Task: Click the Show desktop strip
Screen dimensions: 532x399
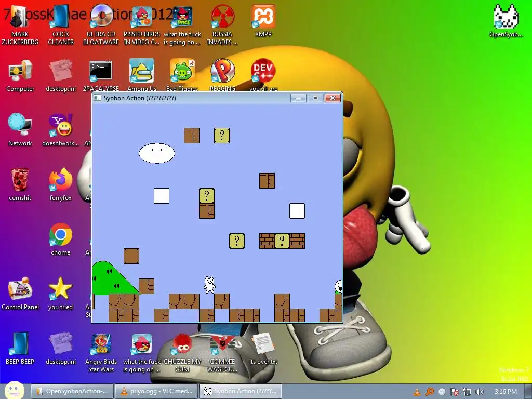Action: [528, 391]
